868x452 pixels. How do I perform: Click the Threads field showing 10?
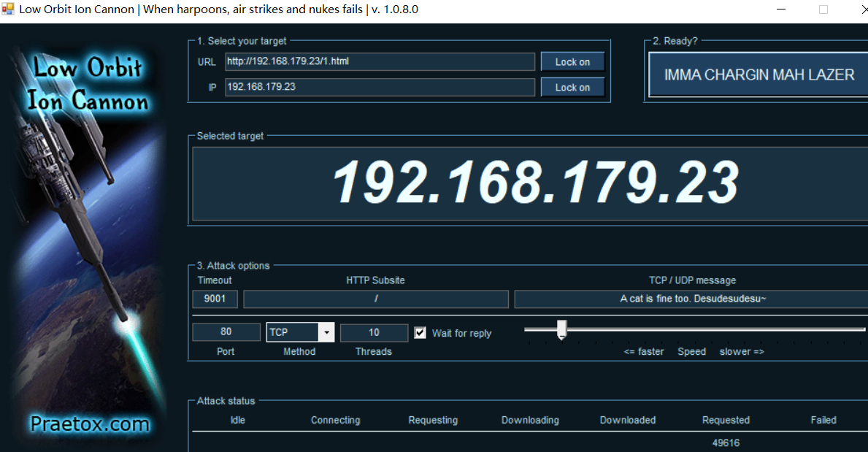click(374, 332)
